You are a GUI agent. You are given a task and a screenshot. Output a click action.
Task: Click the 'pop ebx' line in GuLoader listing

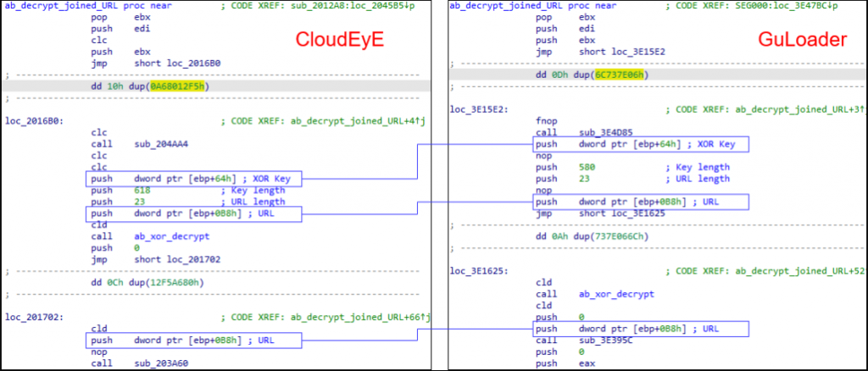(x=565, y=17)
